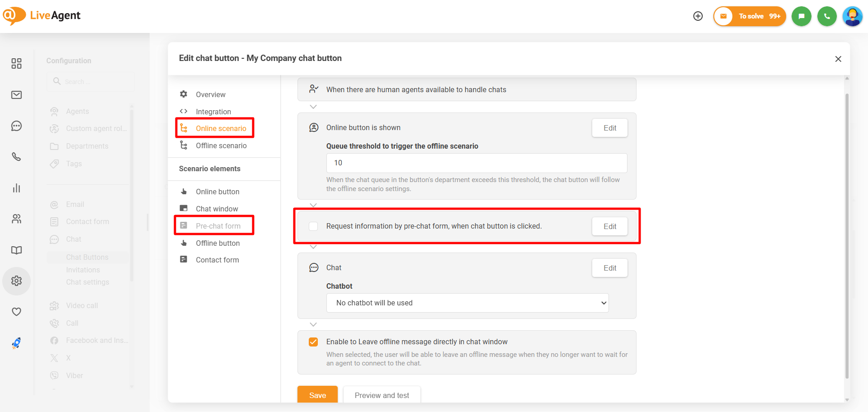Click the chevron below the Chat section
Screen dimensions: 868x412
(x=313, y=324)
